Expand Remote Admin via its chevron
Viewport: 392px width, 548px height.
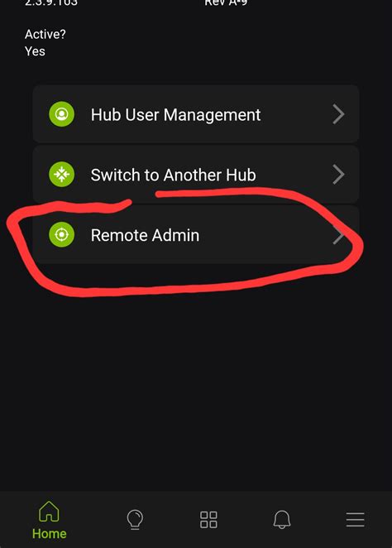click(338, 234)
